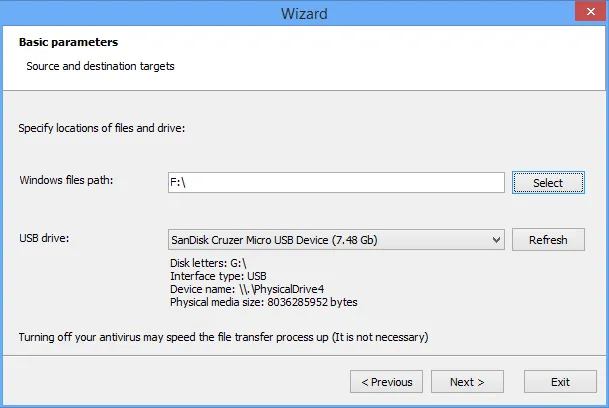Click the 'Interface type: USB' info line
609x408 pixels.
pos(218,276)
